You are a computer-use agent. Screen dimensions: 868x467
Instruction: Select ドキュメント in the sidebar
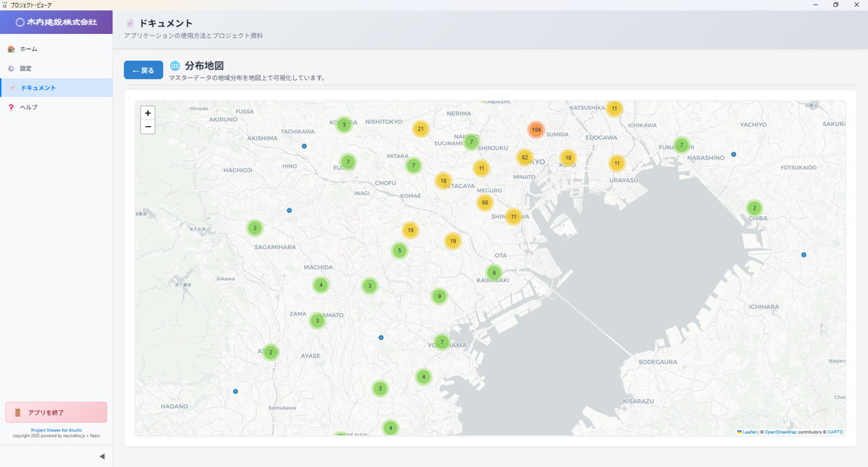[38, 88]
